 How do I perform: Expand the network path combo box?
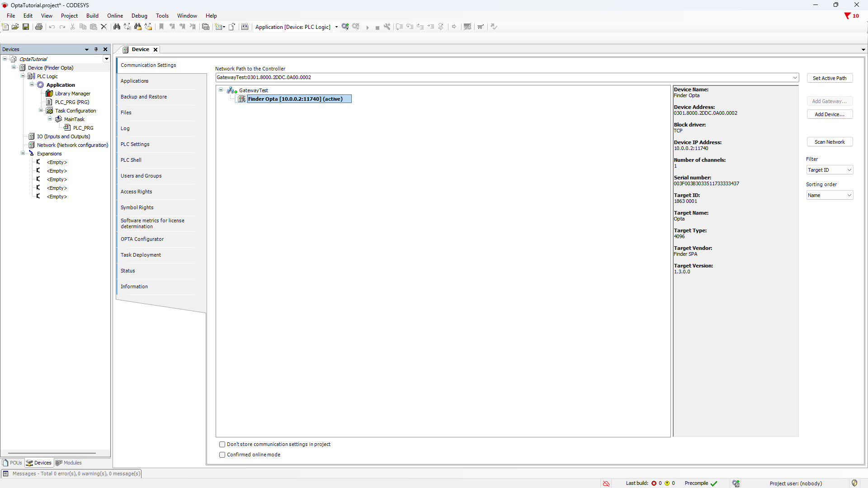[795, 78]
